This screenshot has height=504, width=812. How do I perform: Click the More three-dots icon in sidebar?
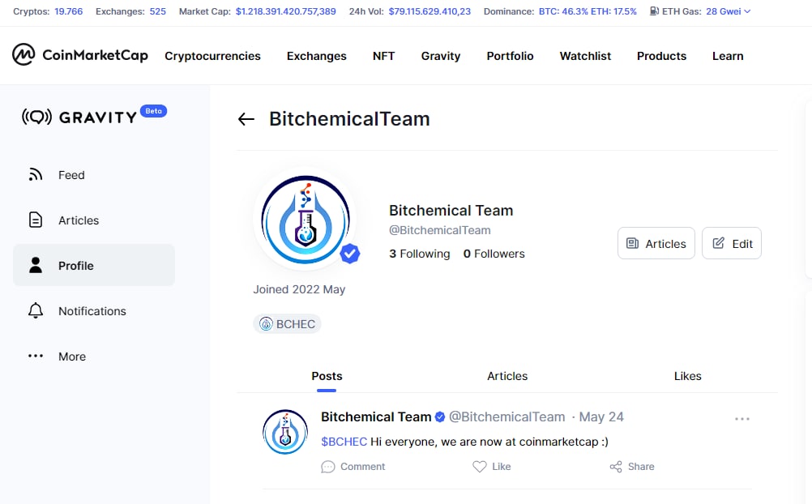35,356
